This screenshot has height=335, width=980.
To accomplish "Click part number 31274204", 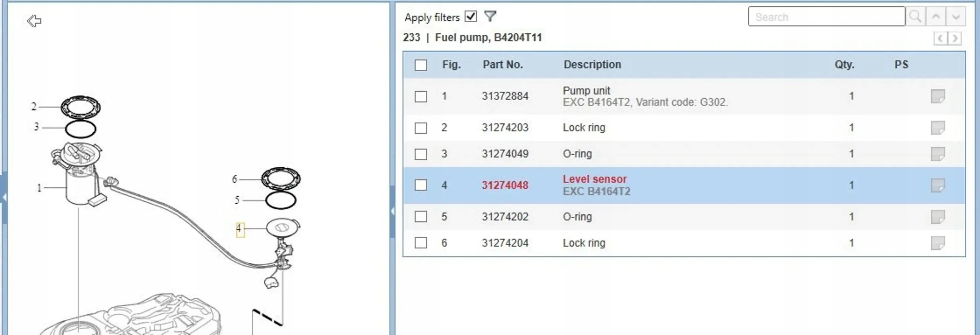I will [x=505, y=243].
